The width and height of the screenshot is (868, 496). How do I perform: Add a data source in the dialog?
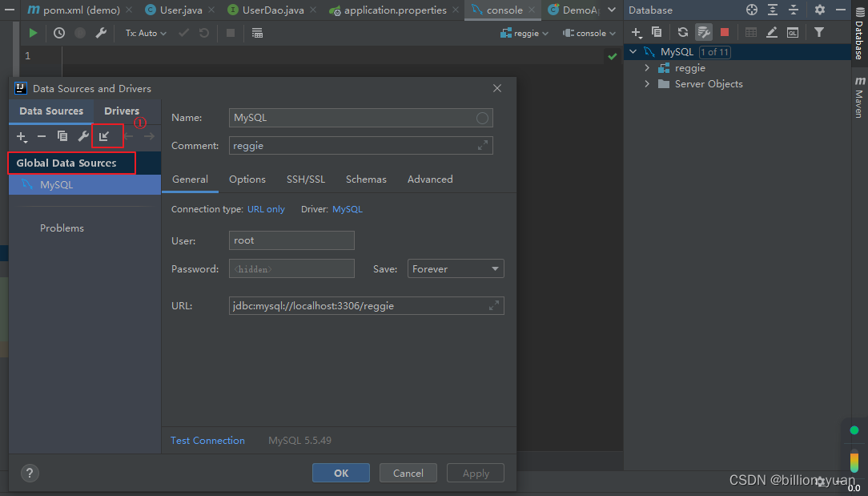(x=22, y=136)
